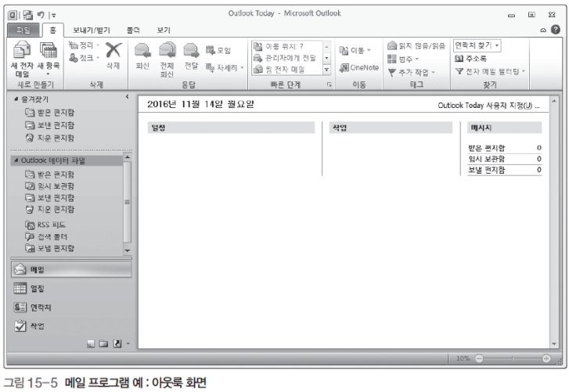Open 정리 cleanup dropdown
The height and width of the screenshot is (392, 569).
tap(85, 45)
